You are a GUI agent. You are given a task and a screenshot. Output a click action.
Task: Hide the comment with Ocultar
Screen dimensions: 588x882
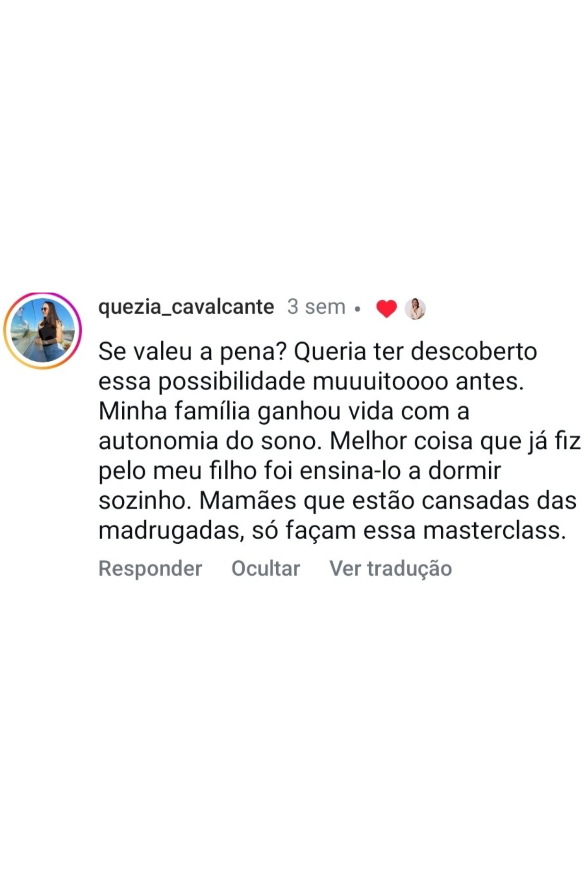click(x=266, y=568)
